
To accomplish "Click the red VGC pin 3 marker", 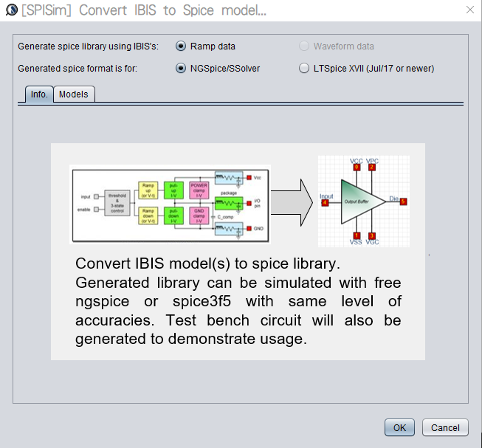I will coord(372,235).
